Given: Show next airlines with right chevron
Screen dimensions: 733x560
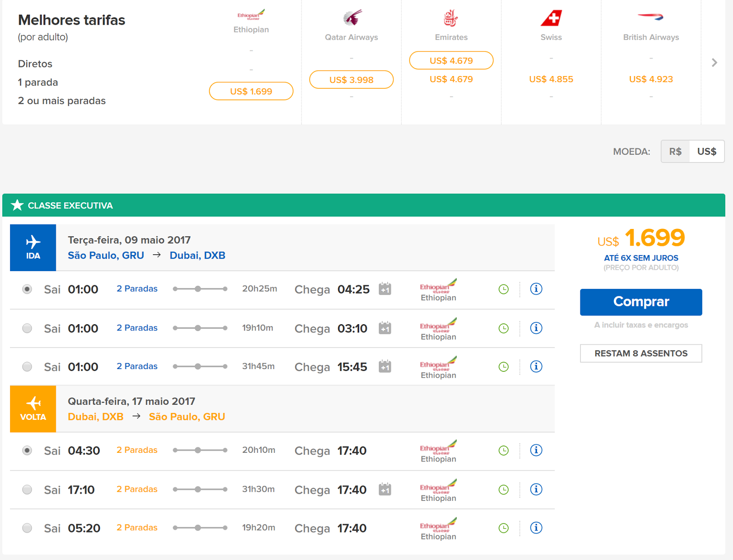Looking at the screenshot, I should (x=714, y=63).
